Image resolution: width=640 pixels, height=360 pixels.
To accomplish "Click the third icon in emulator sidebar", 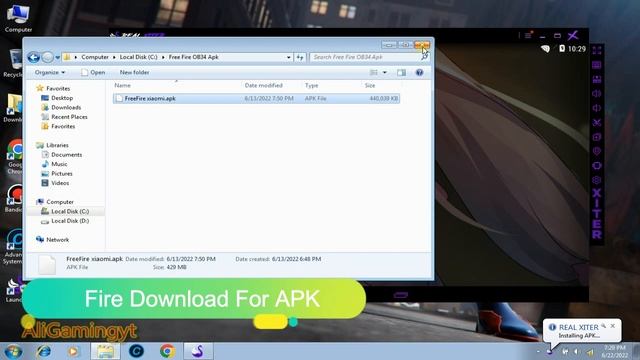I will click(x=597, y=79).
